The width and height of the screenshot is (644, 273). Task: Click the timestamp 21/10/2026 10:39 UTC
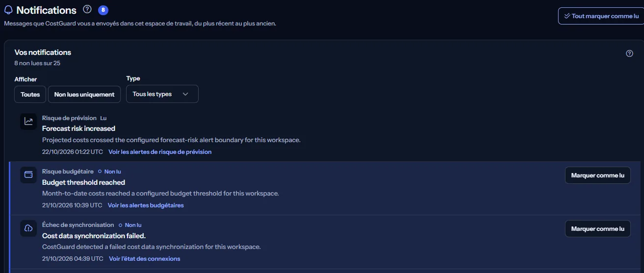point(72,205)
